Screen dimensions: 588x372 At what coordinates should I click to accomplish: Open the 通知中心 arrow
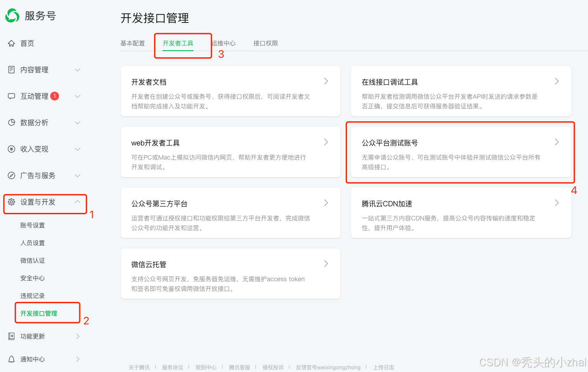point(78,359)
